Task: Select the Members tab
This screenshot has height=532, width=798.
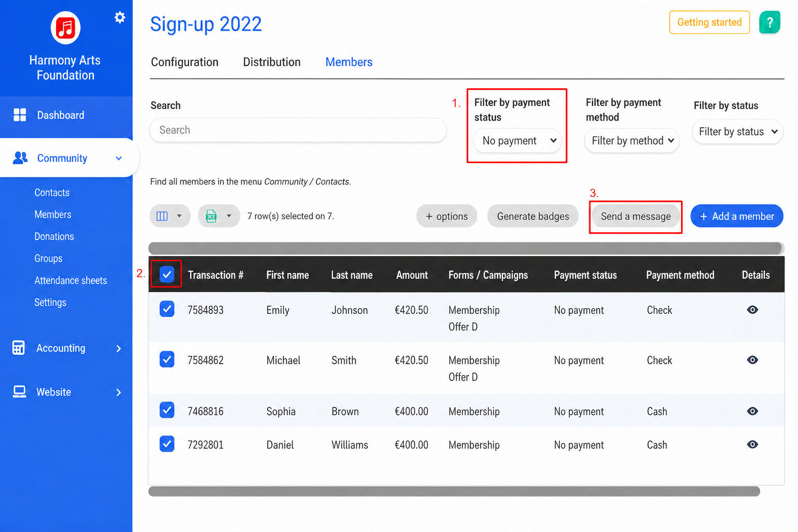Action: pyautogui.click(x=349, y=62)
